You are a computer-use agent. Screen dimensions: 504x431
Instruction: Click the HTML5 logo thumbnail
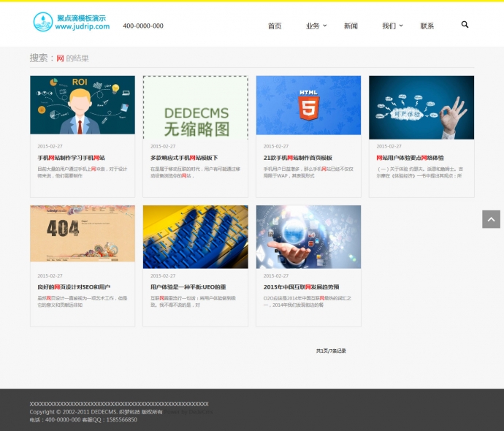[308, 105]
